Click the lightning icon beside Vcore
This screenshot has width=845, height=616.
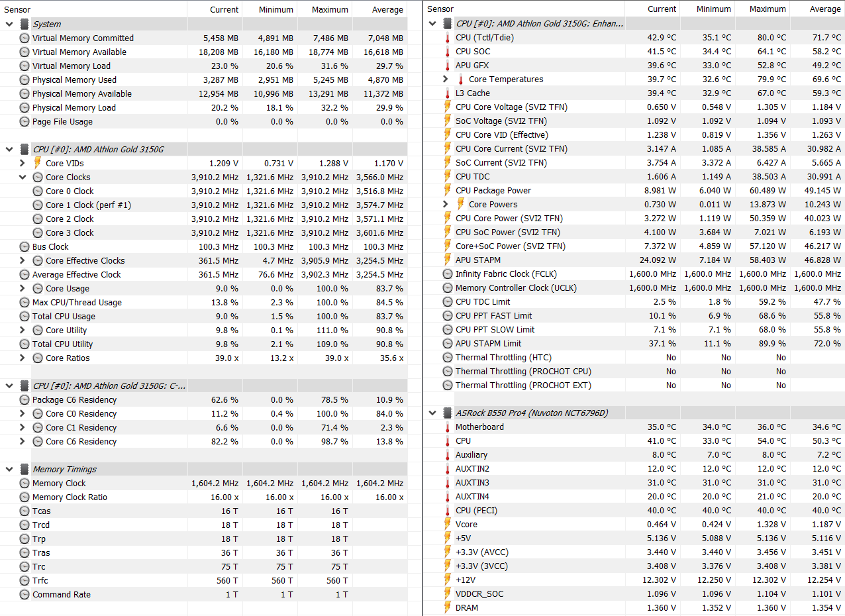point(448,525)
